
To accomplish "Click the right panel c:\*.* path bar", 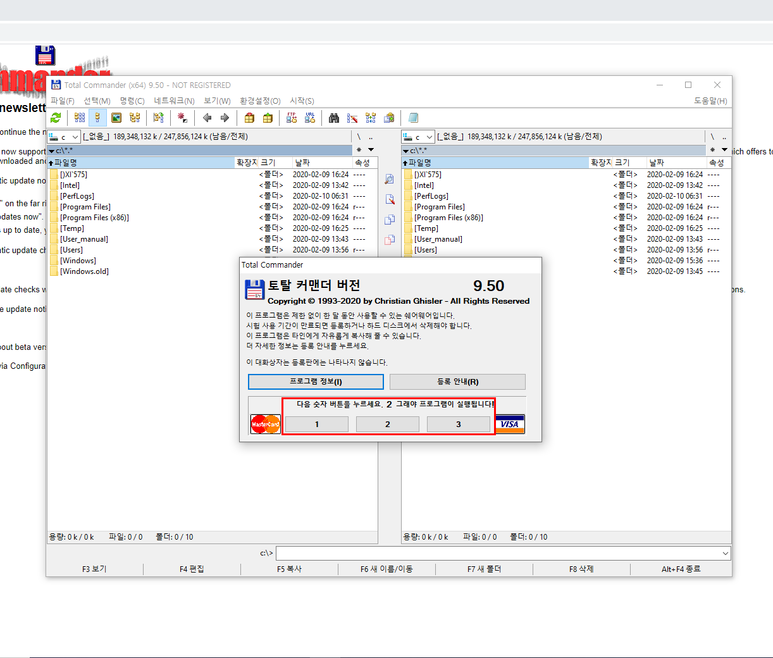I will [554, 150].
